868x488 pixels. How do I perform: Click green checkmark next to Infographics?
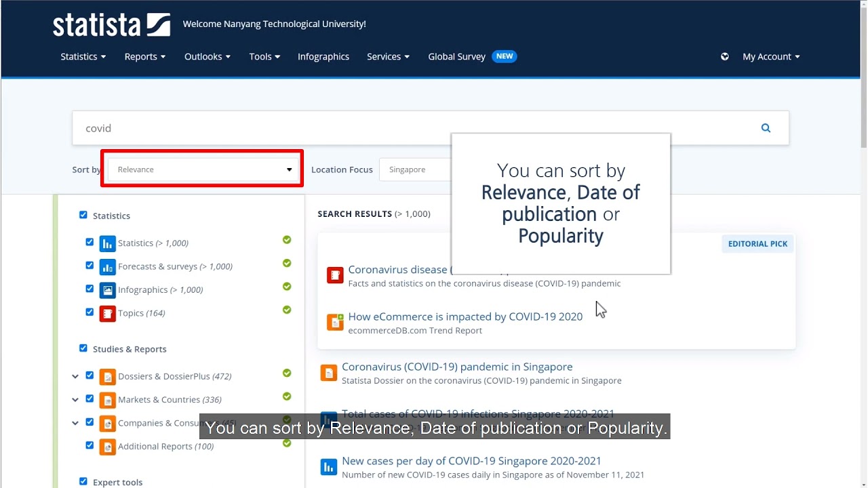[x=287, y=287]
